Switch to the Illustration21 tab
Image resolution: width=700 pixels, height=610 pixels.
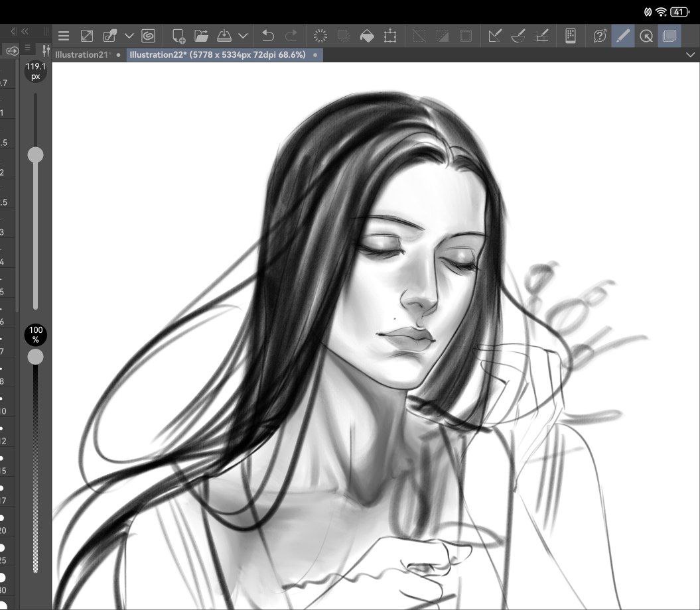(82, 55)
